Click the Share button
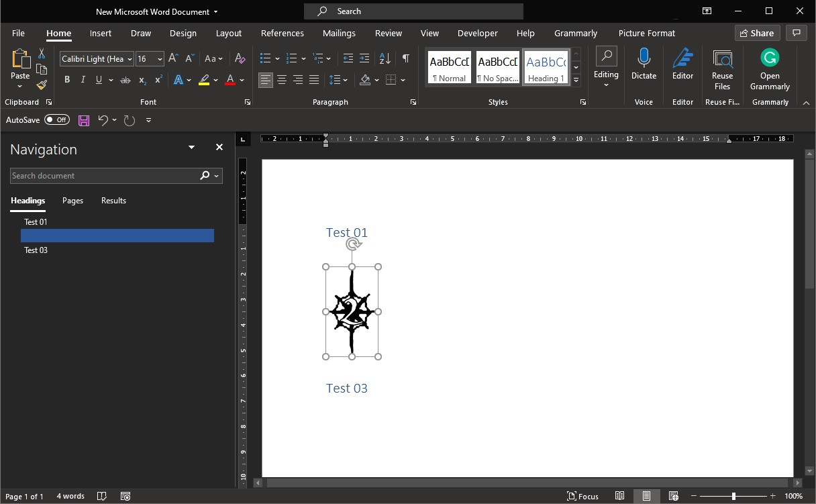 [x=757, y=33]
